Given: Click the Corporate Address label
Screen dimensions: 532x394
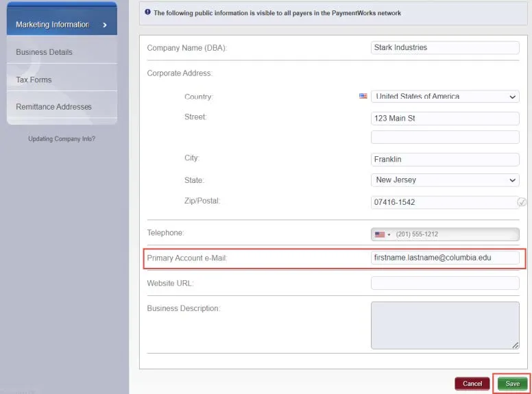Looking at the screenshot, I should (x=180, y=73).
